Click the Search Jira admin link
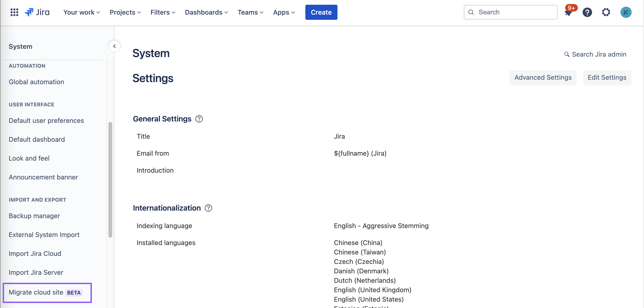Image resolution: width=644 pixels, height=308 pixels. tap(595, 54)
